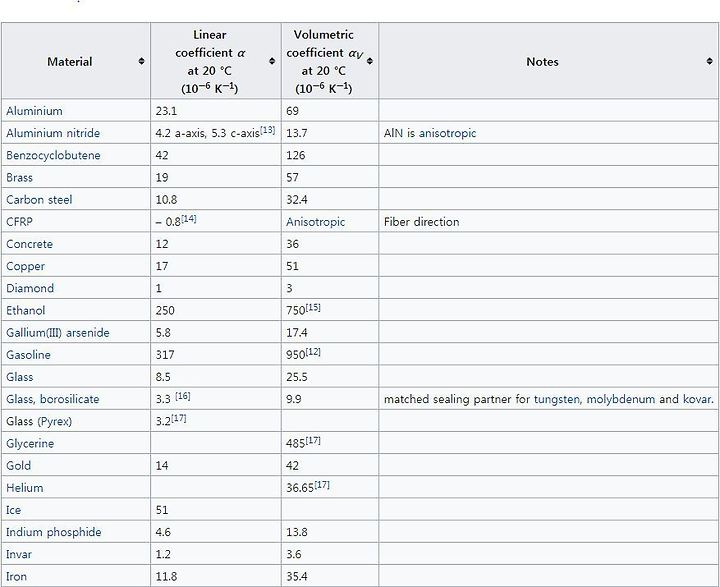Select Ice row, linear value 51
The image size is (720, 587).
(x=162, y=510)
